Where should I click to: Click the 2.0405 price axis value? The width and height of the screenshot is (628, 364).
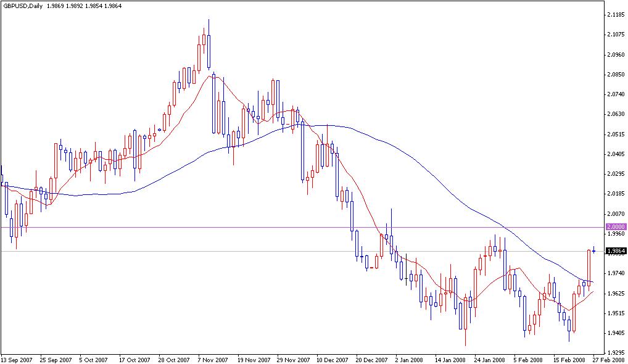click(616, 154)
